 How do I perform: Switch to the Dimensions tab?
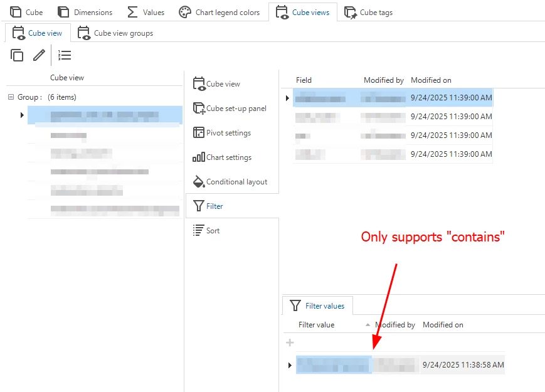[85, 12]
